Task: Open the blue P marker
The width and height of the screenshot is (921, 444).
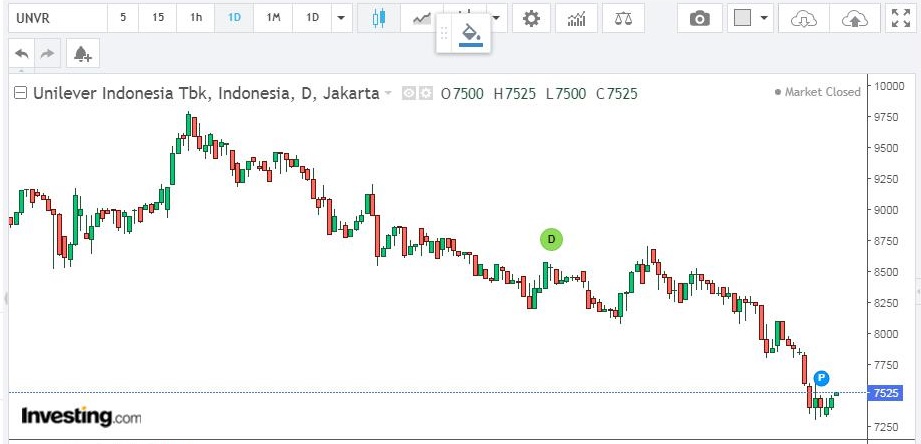Action: pyautogui.click(x=821, y=378)
